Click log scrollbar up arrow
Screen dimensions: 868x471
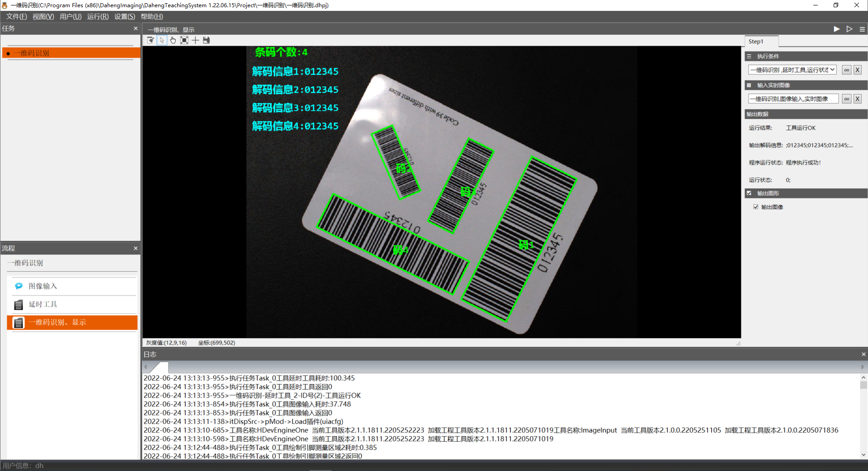point(863,377)
